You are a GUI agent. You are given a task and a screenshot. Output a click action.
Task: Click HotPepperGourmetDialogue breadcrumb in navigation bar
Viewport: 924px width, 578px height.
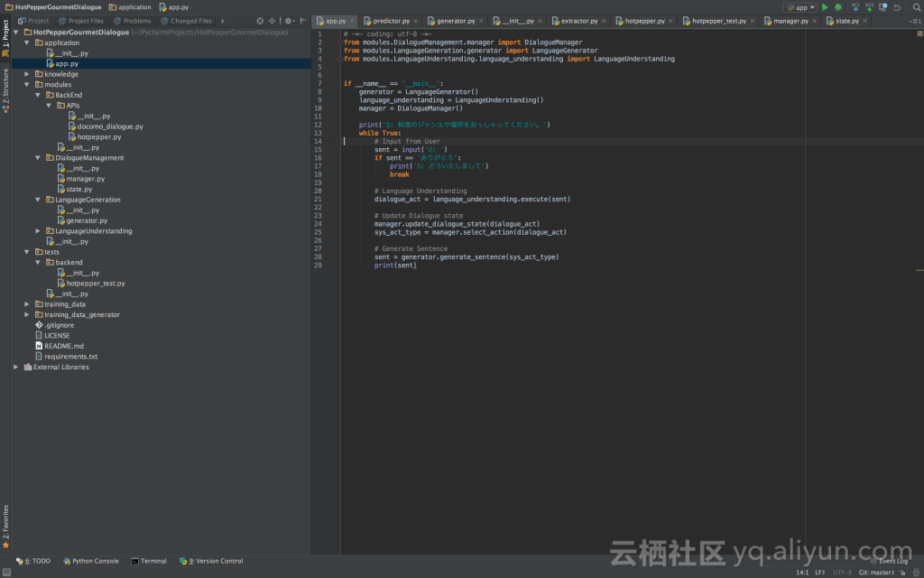point(53,7)
